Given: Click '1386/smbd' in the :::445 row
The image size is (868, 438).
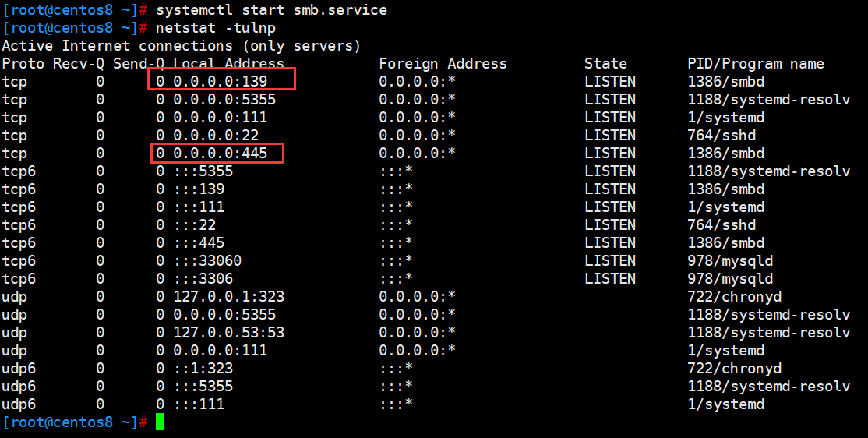Looking at the screenshot, I should pos(725,242).
